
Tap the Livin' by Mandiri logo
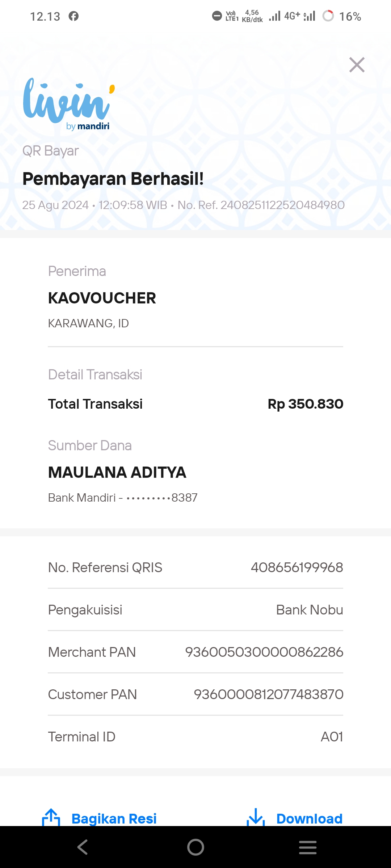click(x=68, y=104)
